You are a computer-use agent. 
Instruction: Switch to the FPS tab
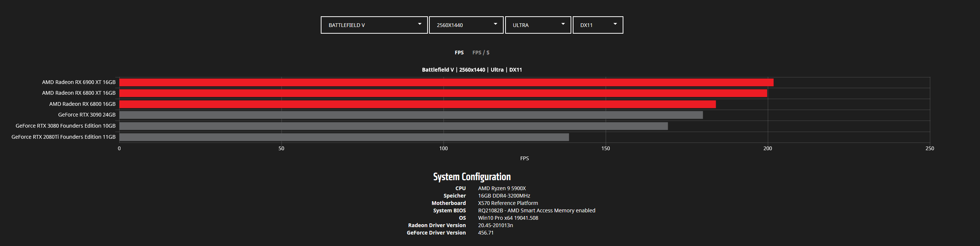pyautogui.click(x=459, y=53)
